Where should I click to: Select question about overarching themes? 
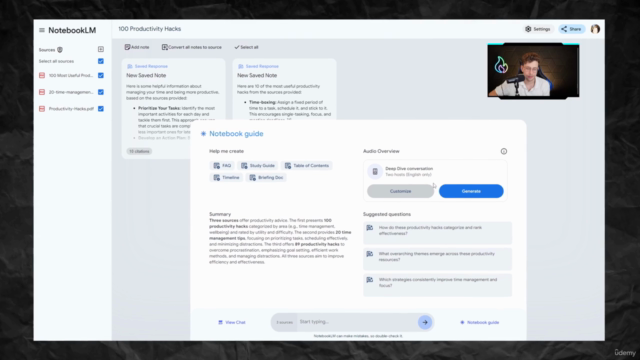click(x=437, y=259)
